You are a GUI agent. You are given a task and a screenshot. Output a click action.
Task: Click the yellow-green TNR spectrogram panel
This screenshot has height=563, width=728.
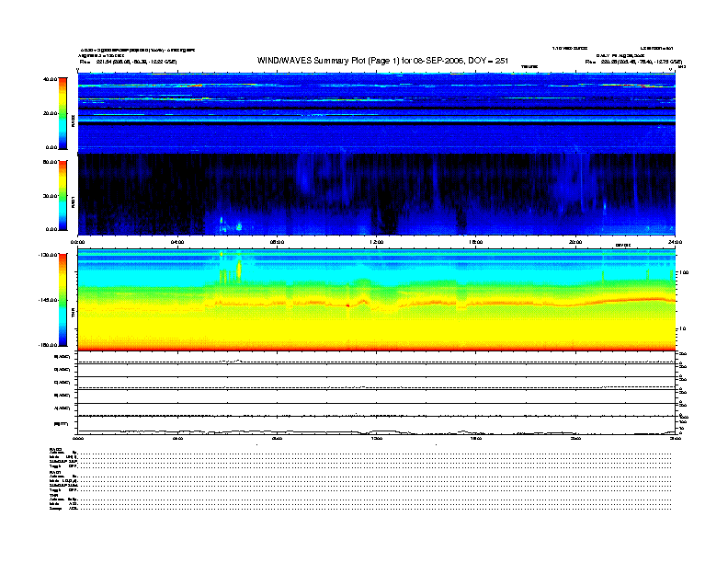[377, 300]
